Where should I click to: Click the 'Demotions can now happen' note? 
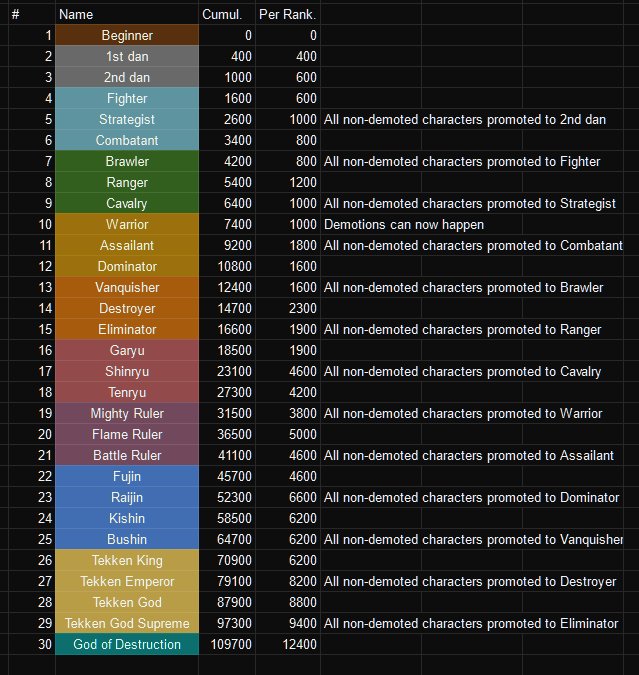(404, 225)
